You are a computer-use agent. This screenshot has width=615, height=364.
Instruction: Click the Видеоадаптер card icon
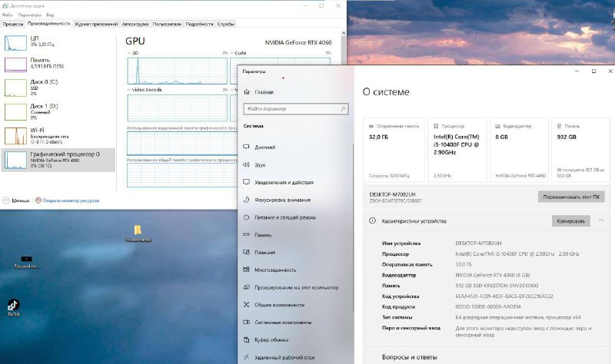pyautogui.click(x=497, y=126)
